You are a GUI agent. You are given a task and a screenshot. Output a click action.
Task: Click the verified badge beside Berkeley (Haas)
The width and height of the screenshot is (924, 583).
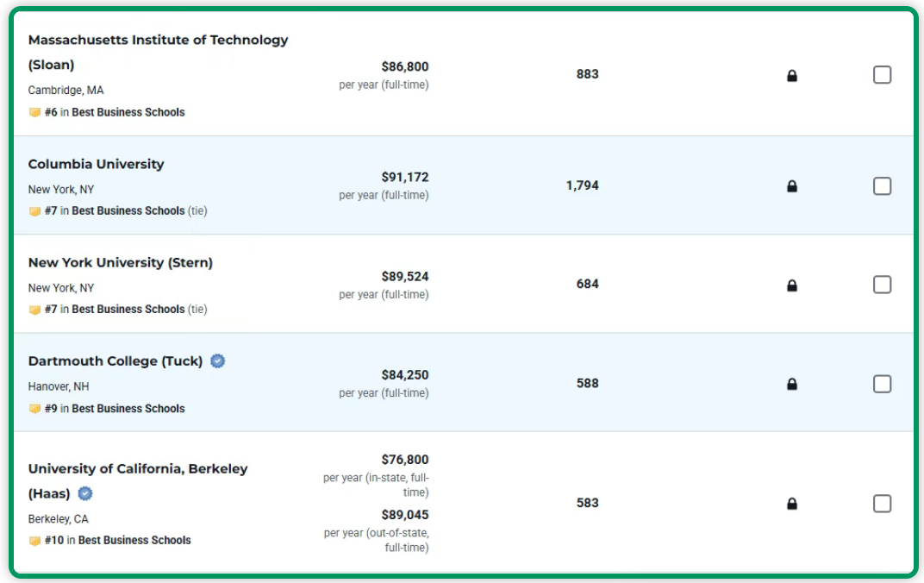tap(85, 494)
